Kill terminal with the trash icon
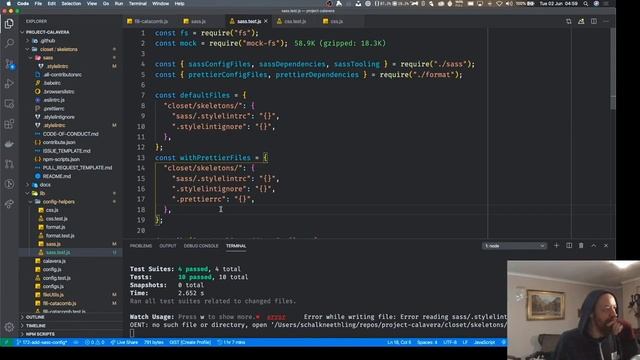640x360 pixels. [581, 246]
